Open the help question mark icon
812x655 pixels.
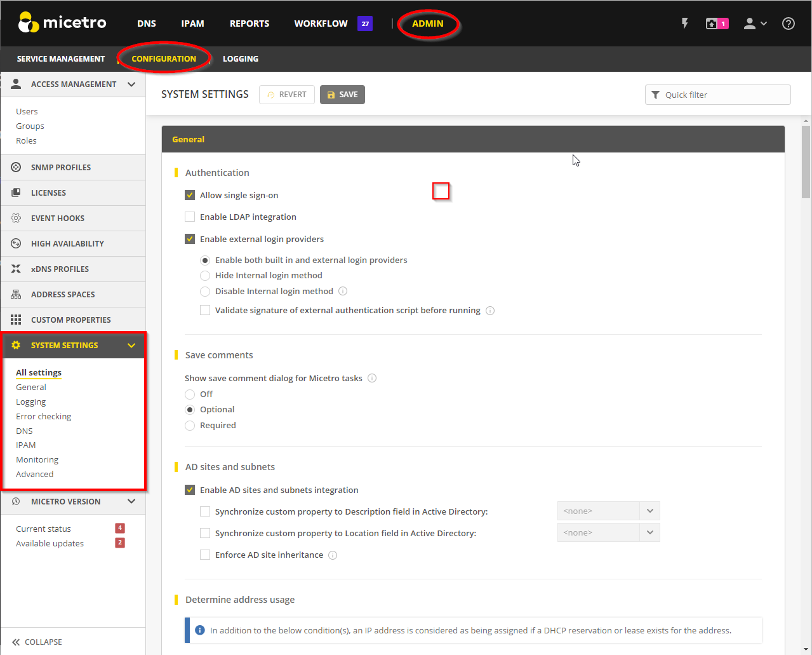[789, 24]
